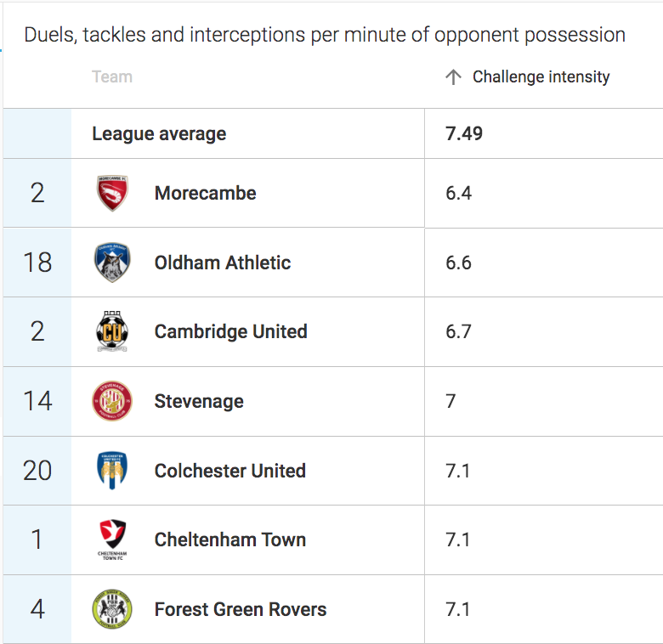Select the Forest Green Rovers name

[x=241, y=610]
